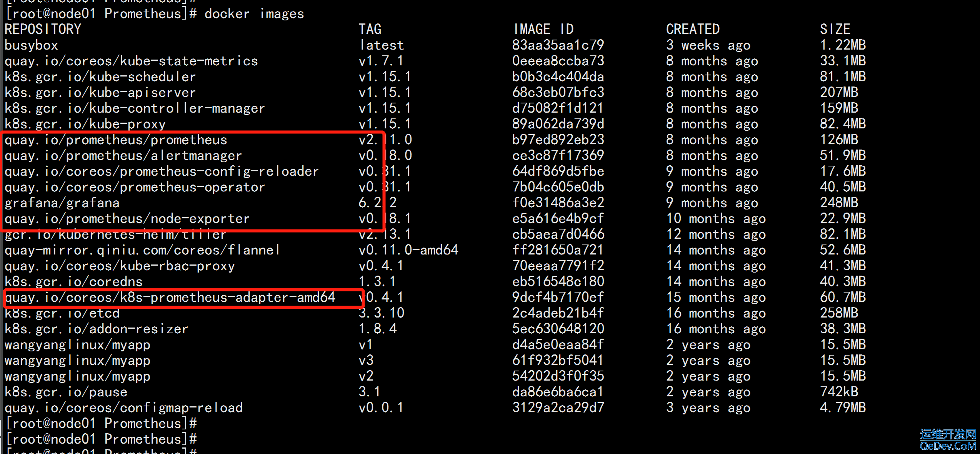Click image ID 3129a2ca29d7

pyautogui.click(x=558, y=407)
